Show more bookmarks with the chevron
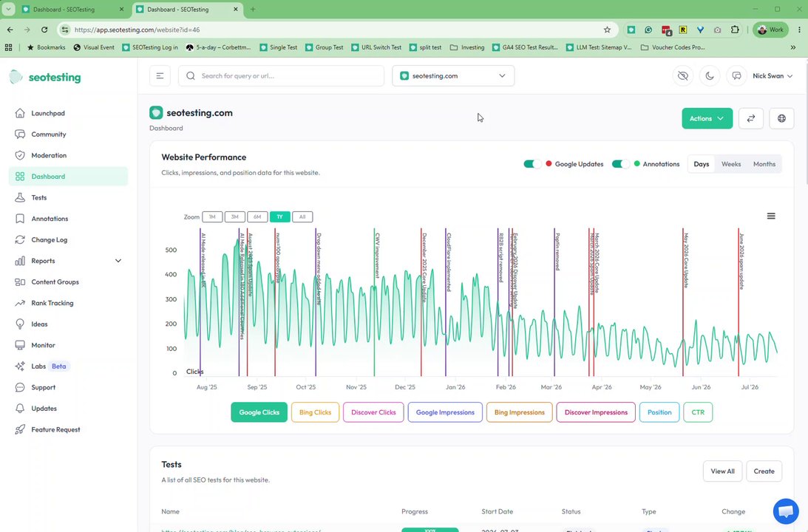The image size is (808, 532). (x=793, y=47)
